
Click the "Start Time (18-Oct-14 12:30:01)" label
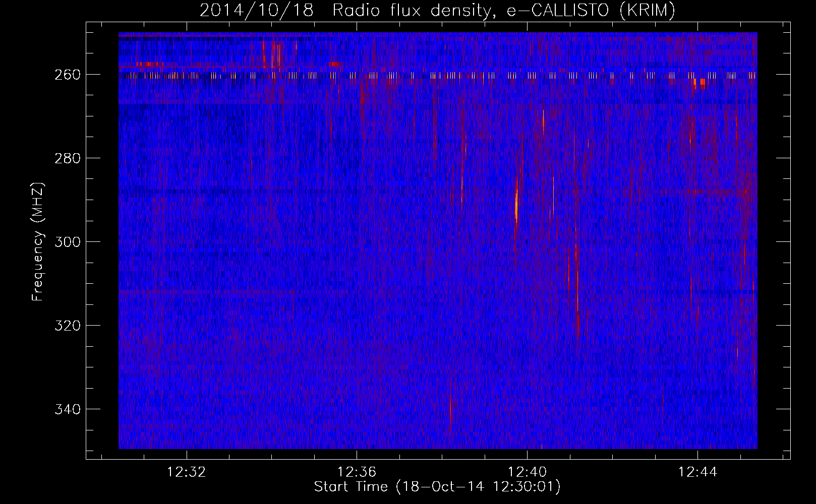tap(437, 487)
